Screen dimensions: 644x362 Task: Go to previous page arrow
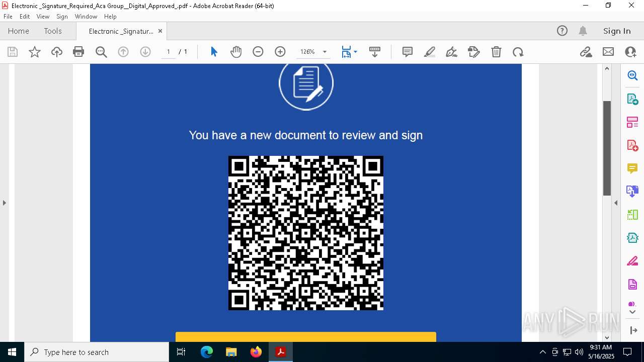click(x=123, y=52)
